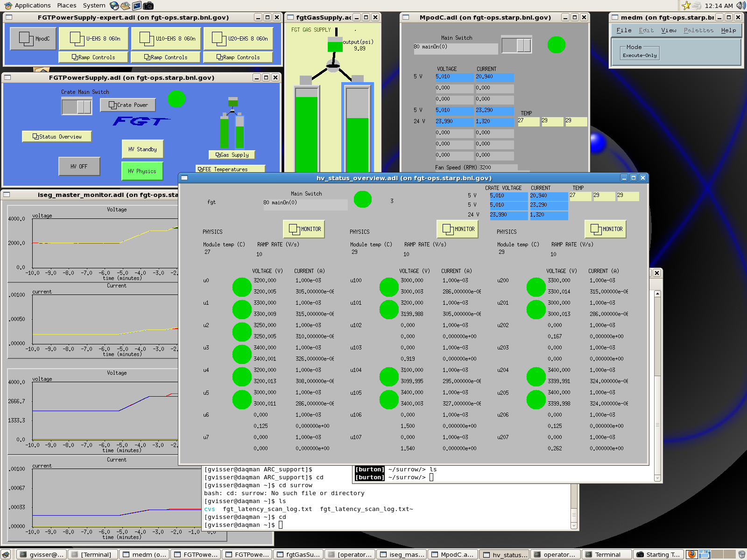This screenshot has height=560, width=747.
Task: Switch to iseg_mas taskbar entry
Action: pyautogui.click(x=402, y=554)
